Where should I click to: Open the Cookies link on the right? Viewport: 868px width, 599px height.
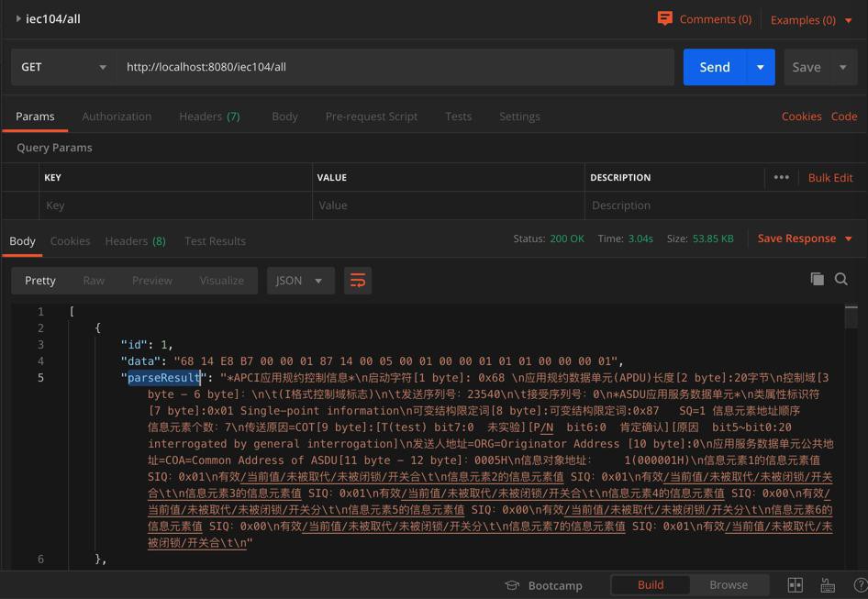coord(801,116)
